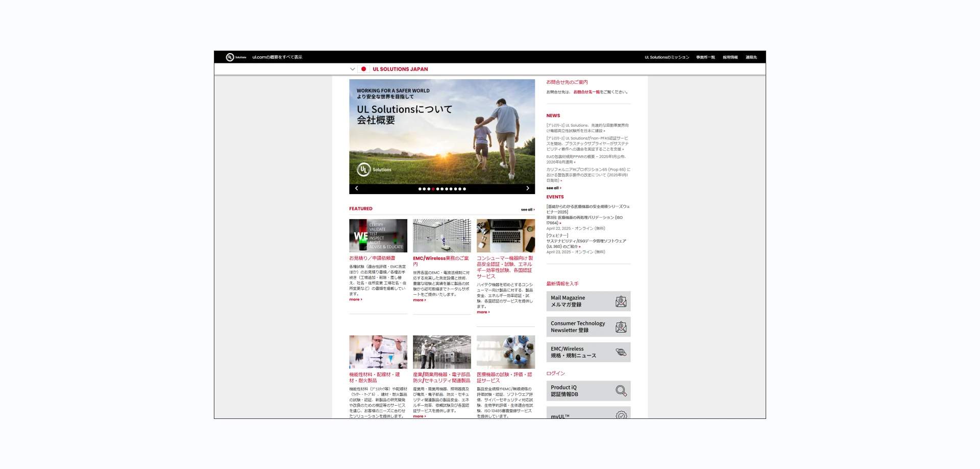Click more under お見積り／申請依頼書
This screenshot has height=469, width=980.
tap(355, 299)
